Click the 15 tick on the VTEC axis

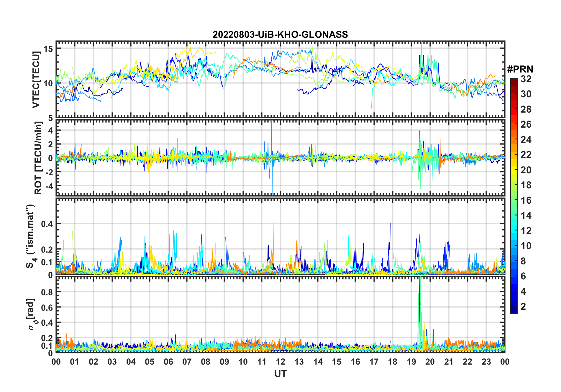48,49
